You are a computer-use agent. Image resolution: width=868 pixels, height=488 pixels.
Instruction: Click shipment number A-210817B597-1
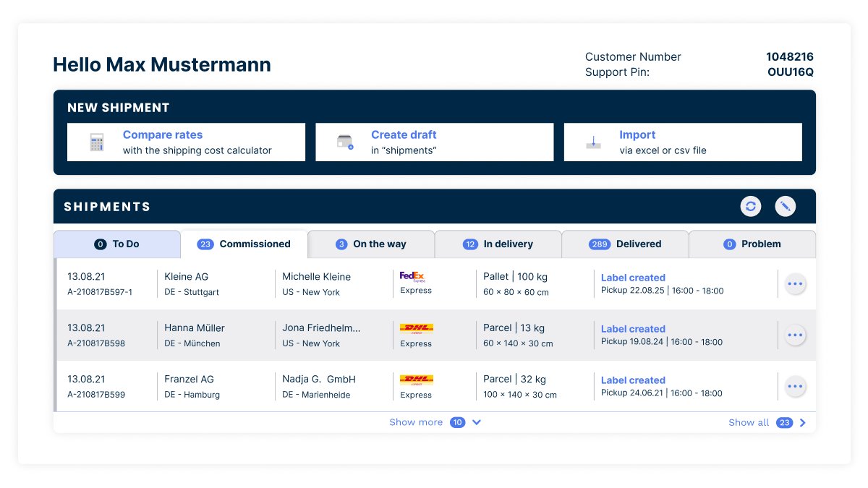(100, 292)
